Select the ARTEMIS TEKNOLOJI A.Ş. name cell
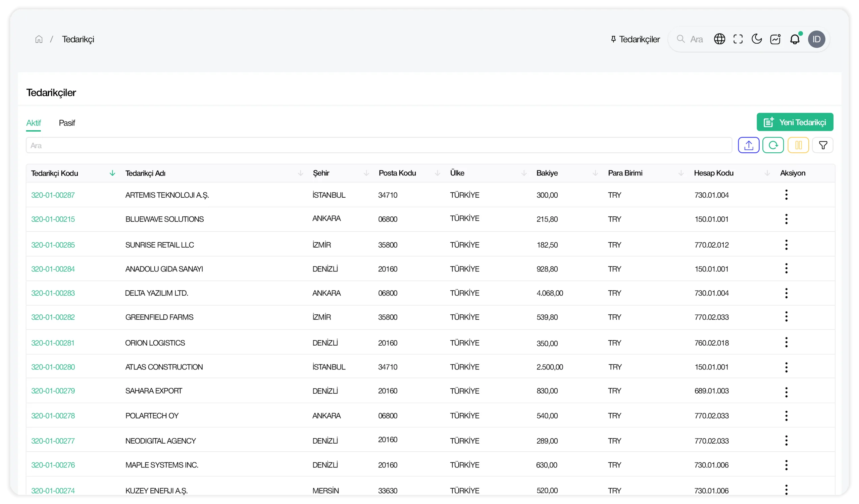Viewport: 859px width, 504px height. (x=167, y=195)
